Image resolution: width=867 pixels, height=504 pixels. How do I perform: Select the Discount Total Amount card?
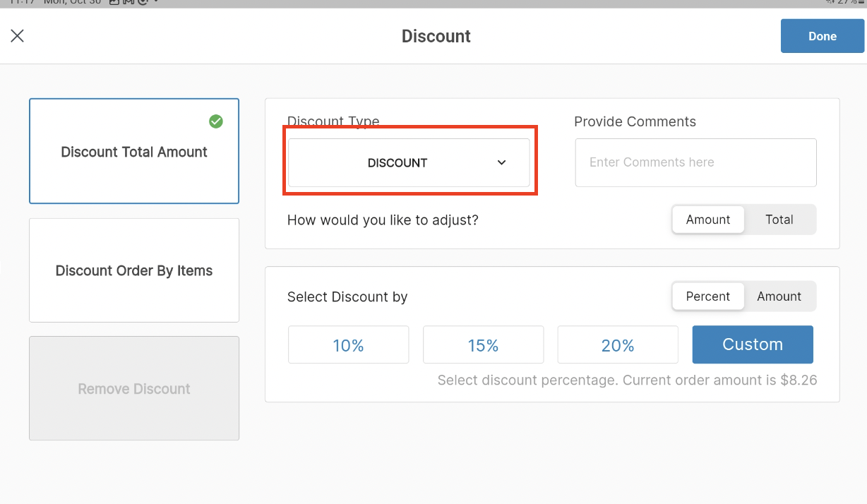[x=133, y=151]
